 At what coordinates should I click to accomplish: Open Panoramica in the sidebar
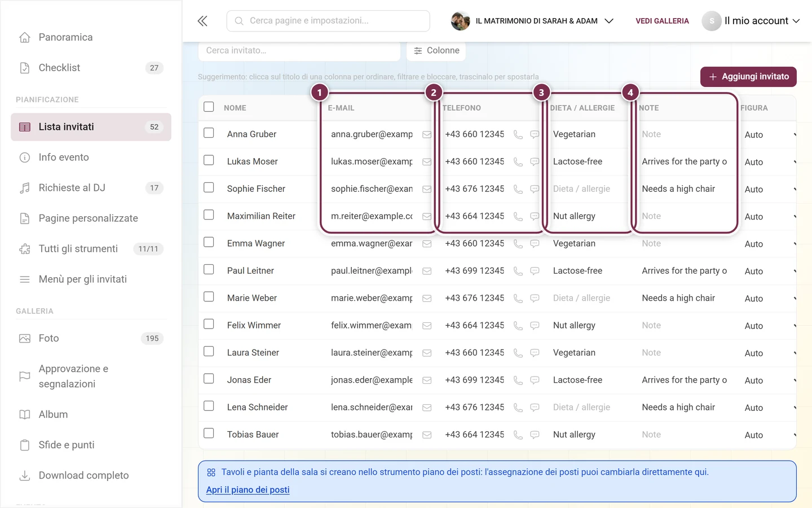point(91,37)
